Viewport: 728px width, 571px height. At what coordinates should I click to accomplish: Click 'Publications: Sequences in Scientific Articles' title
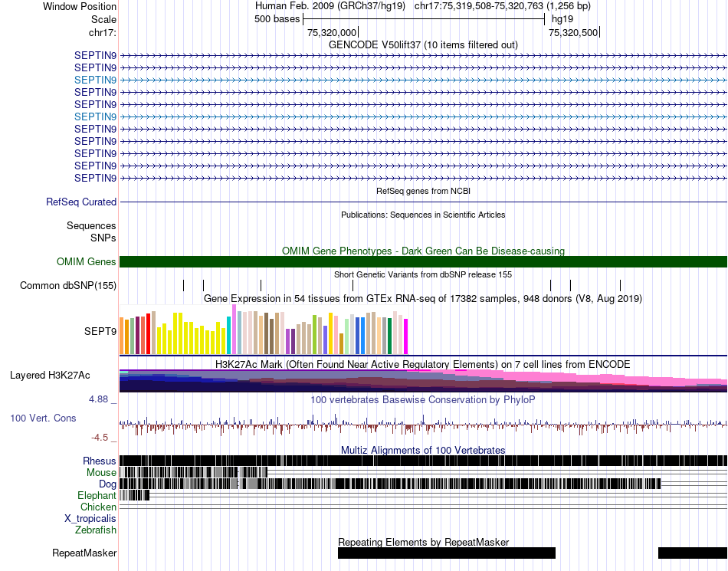tap(423, 215)
